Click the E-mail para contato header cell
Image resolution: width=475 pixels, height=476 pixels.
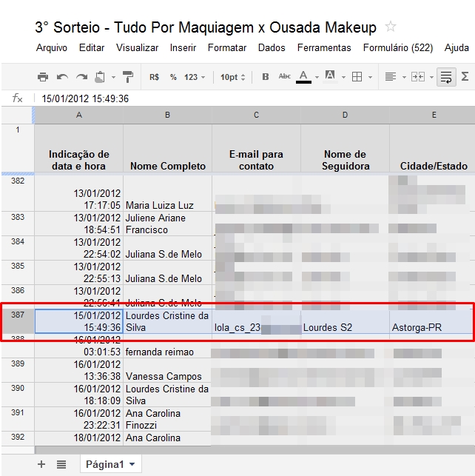(x=256, y=149)
